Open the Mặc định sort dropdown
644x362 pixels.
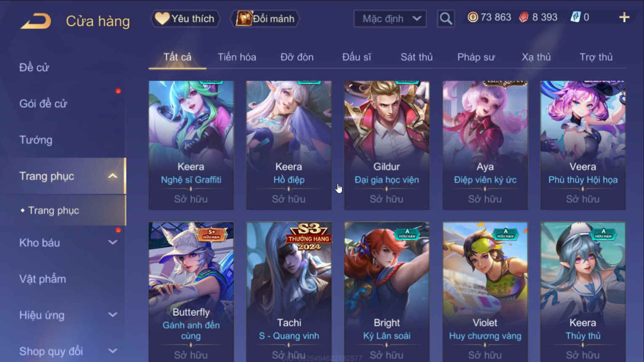(390, 19)
